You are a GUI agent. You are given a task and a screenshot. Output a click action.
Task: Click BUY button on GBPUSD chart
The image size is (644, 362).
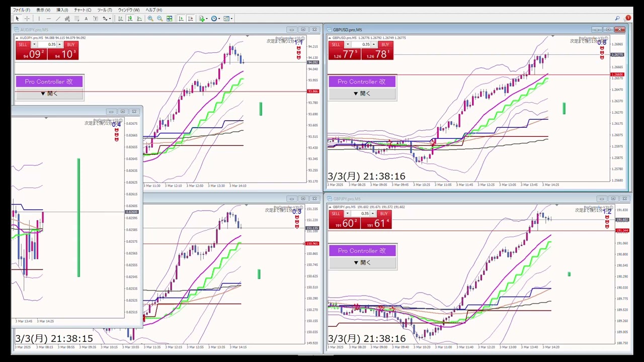pyautogui.click(x=385, y=45)
